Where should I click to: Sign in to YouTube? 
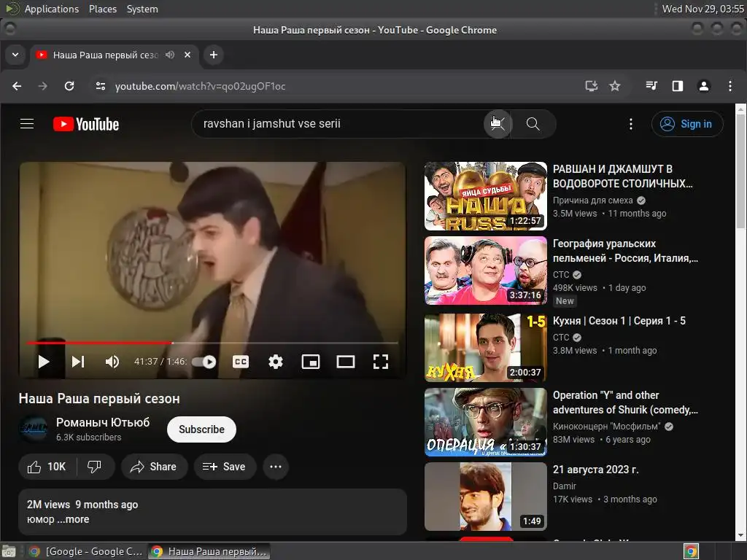pos(687,124)
